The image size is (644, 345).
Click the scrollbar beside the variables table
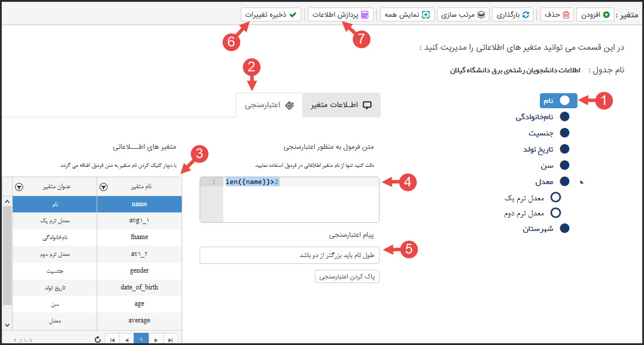click(x=6, y=249)
